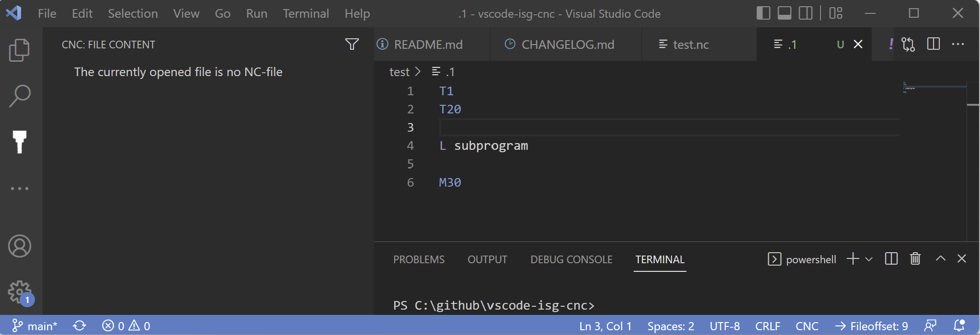Split the editor to the right

click(933, 44)
